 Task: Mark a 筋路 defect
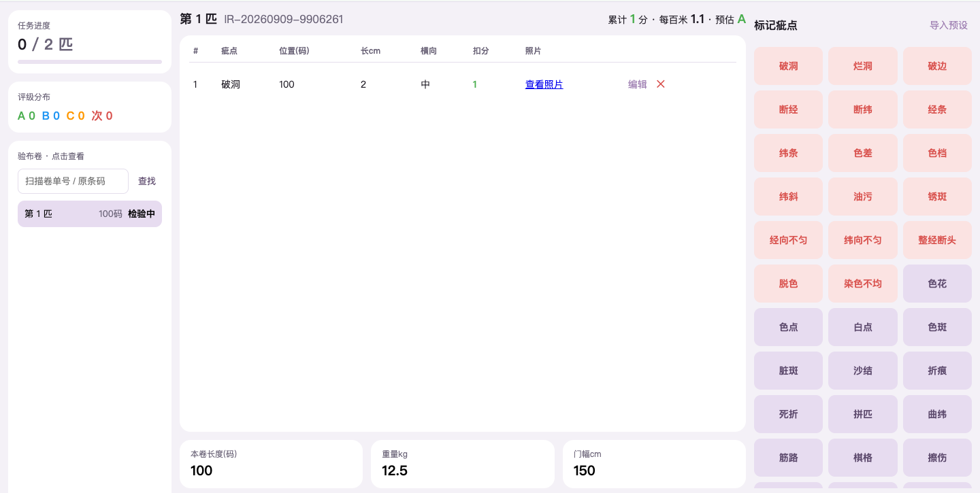[788, 458]
